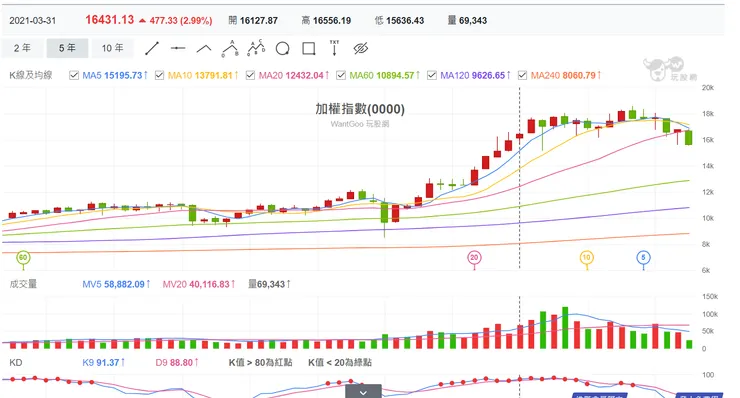Click the tallest green volume bar

point(565,328)
